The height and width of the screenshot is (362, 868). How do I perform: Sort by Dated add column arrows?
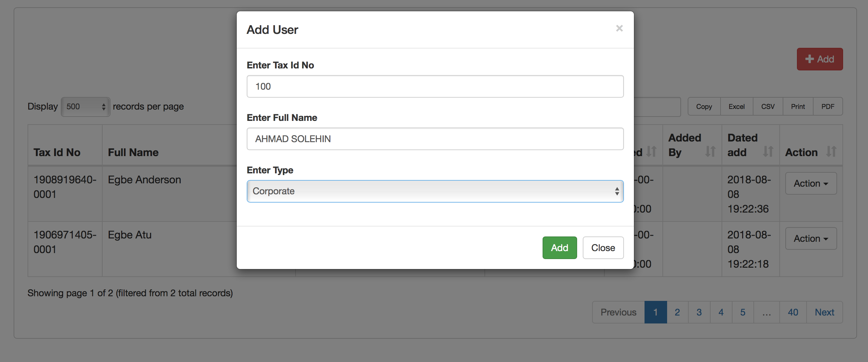[768, 152]
